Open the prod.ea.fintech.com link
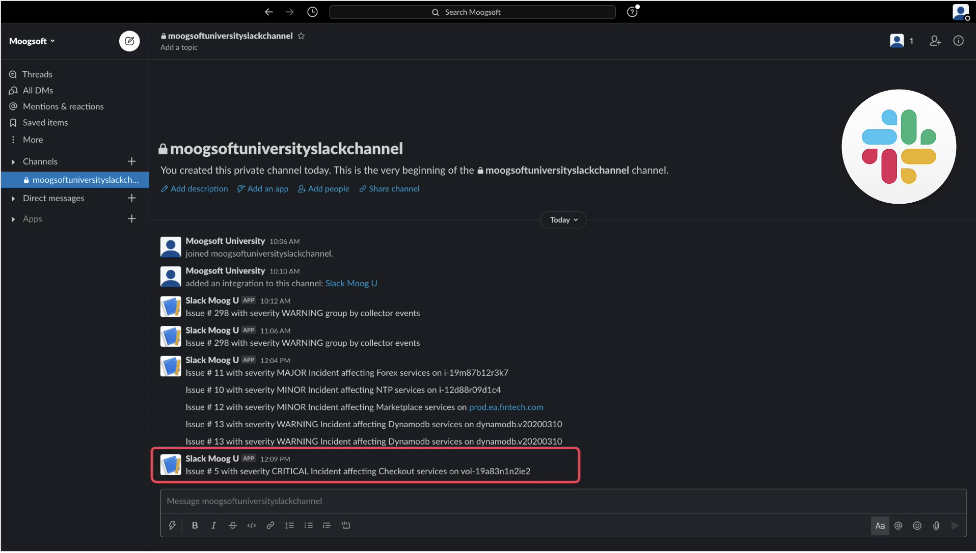Screen dimensions: 976x553 click(x=506, y=407)
